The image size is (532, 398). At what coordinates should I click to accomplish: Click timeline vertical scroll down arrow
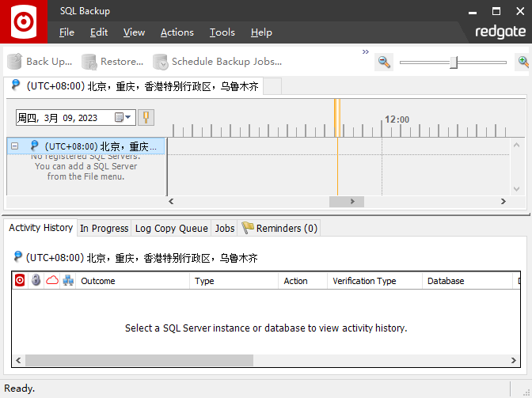point(516,189)
